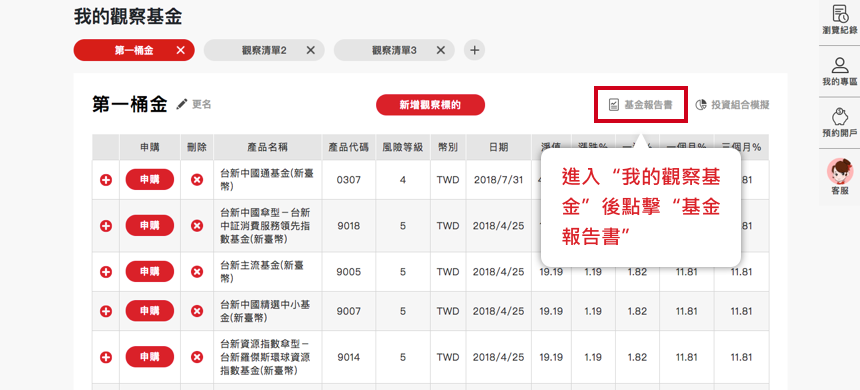Open 投資組合模擬 portfolio simulation

tap(732, 105)
